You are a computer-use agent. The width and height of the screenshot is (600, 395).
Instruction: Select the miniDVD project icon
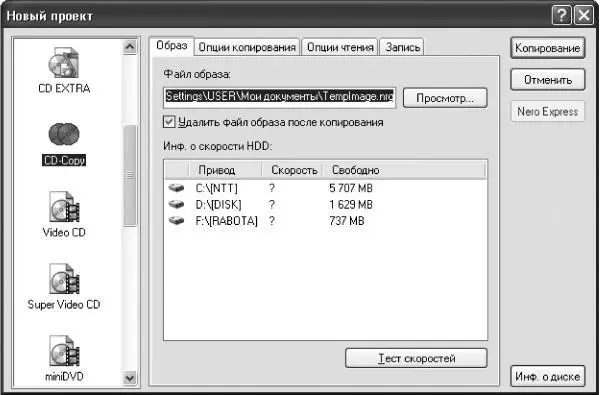click(64, 351)
